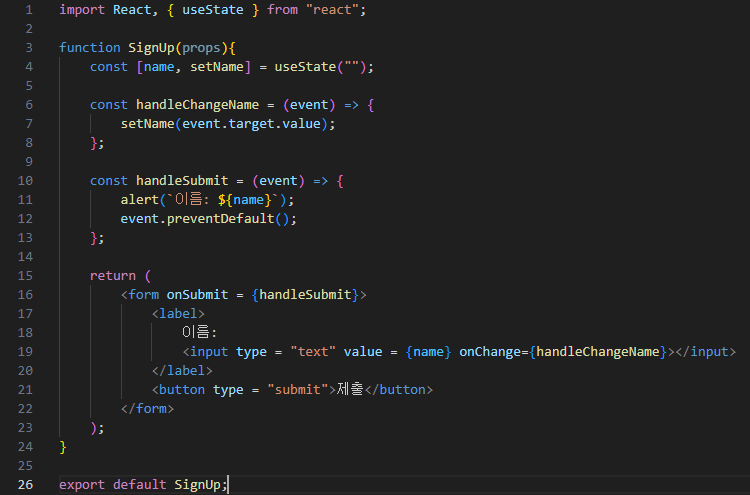Click "{handleSubmit}" in the form tag
This screenshot has height=495, width=750.
pyautogui.click(x=305, y=295)
